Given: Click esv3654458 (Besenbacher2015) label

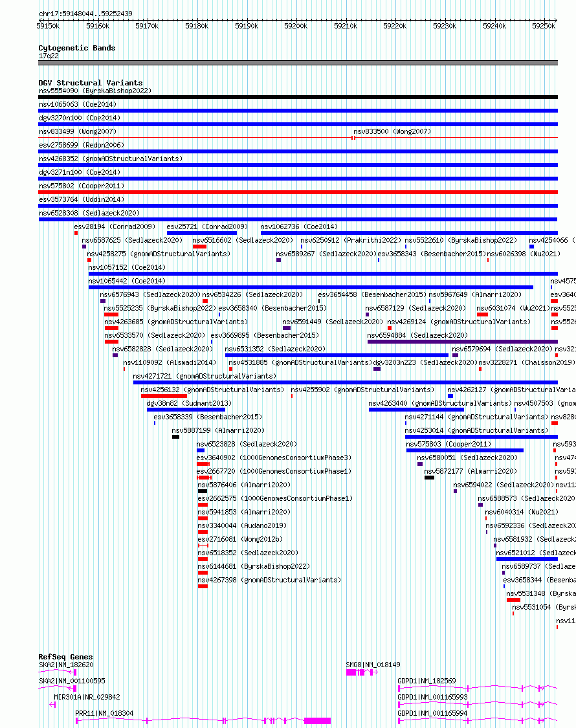Looking at the screenshot, I should coord(372,294).
